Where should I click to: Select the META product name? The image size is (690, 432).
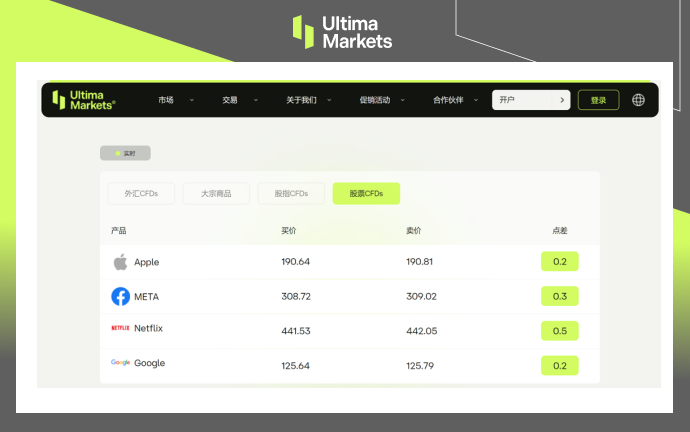147,297
